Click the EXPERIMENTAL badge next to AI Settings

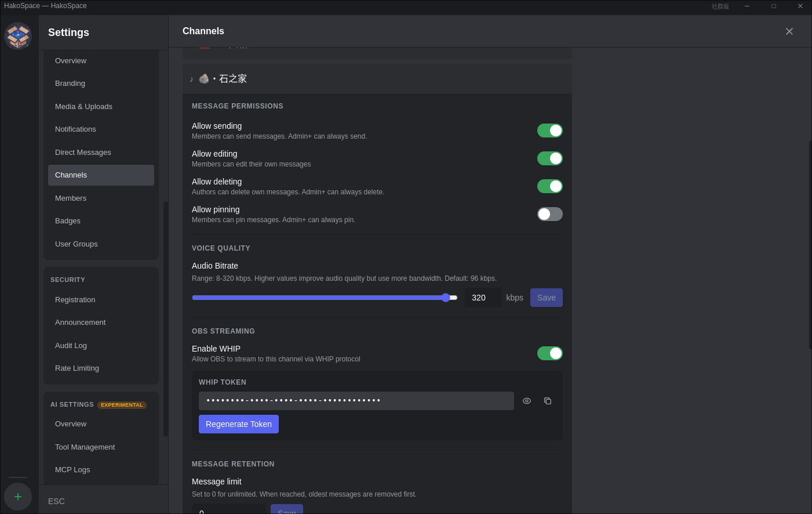[x=122, y=404]
